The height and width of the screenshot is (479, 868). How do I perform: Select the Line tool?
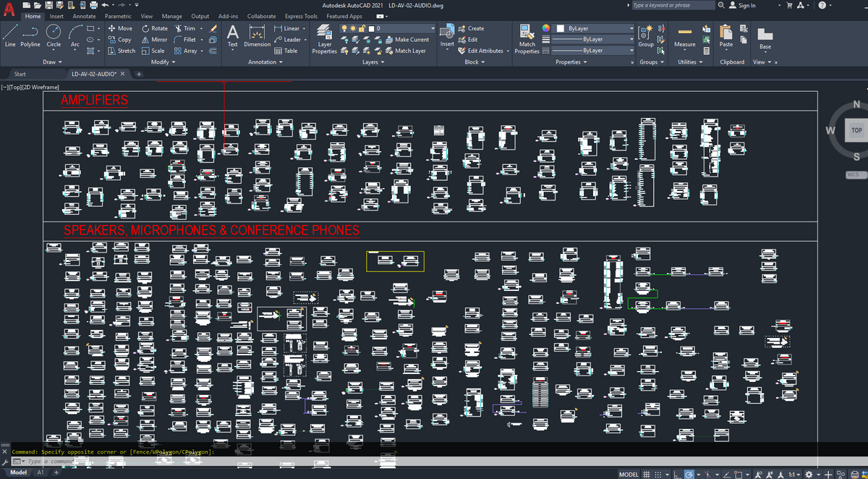tap(10, 36)
